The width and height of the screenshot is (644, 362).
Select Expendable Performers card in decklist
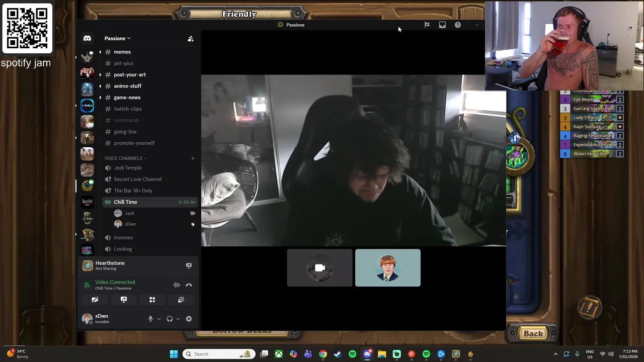point(592,145)
